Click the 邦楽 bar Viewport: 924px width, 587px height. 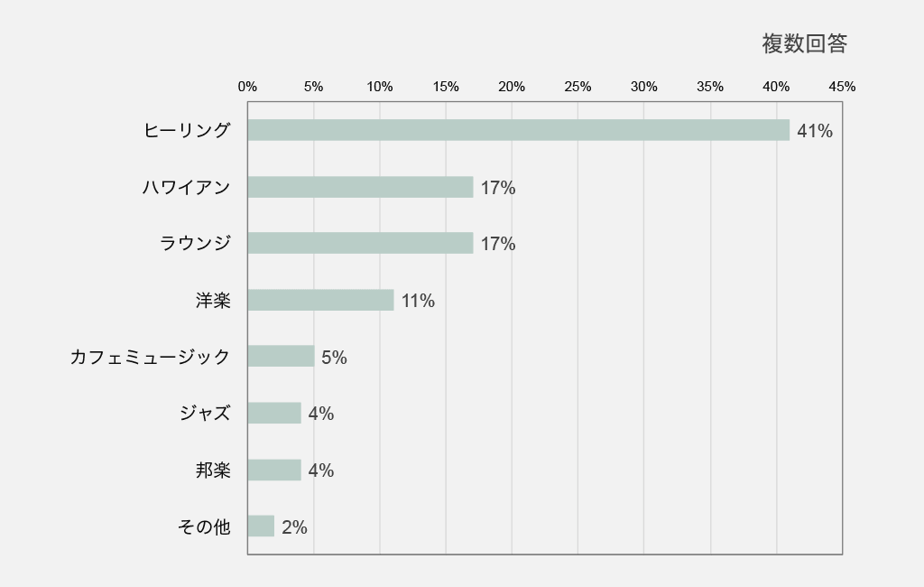(274, 470)
